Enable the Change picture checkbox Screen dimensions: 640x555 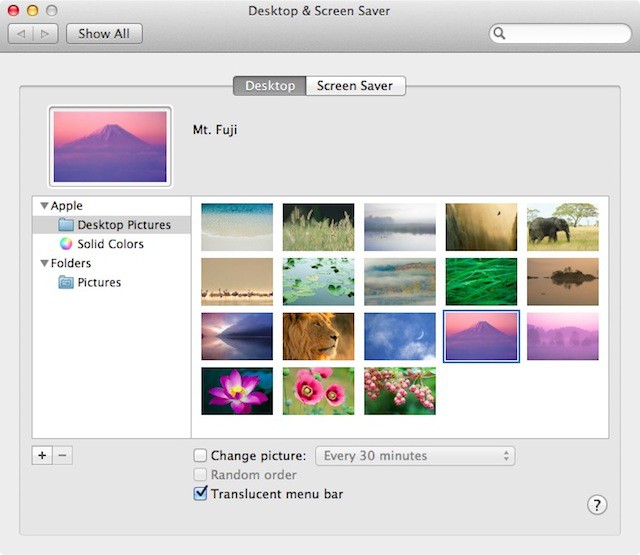click(x=200, y=456)
